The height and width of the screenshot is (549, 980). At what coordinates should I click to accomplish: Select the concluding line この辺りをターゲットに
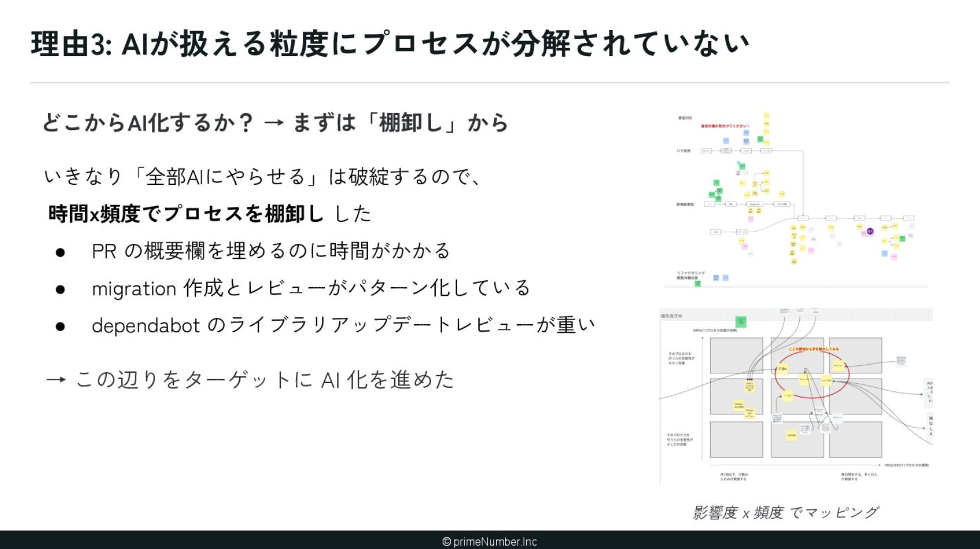[250, 380]
